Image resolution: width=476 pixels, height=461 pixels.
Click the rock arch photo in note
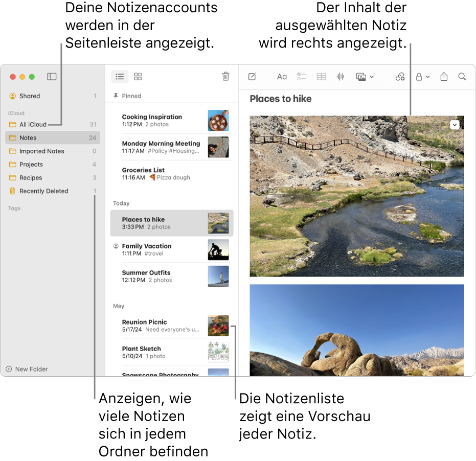coord(357,330)
